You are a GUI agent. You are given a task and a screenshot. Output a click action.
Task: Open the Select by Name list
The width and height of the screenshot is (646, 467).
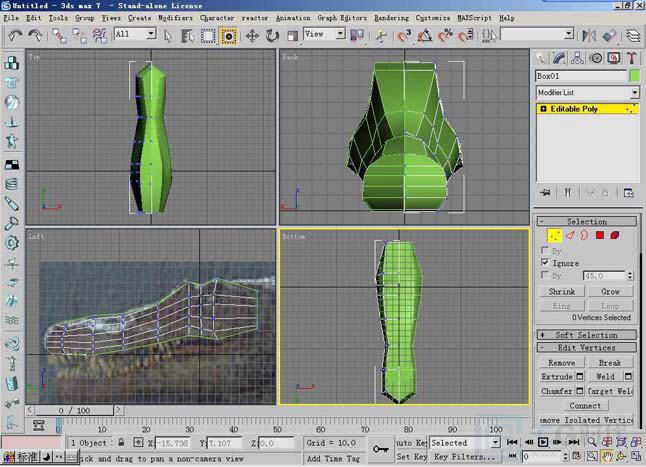click(x=187, y=36)
